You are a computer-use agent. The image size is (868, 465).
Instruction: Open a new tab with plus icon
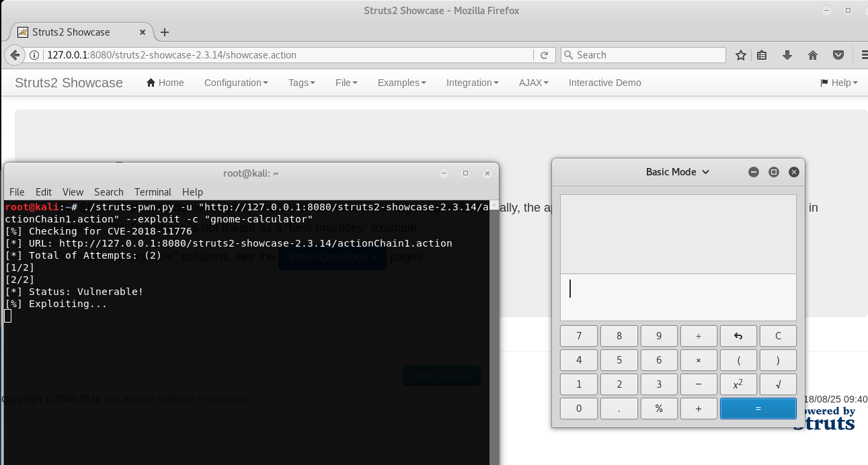pos(165,32)
